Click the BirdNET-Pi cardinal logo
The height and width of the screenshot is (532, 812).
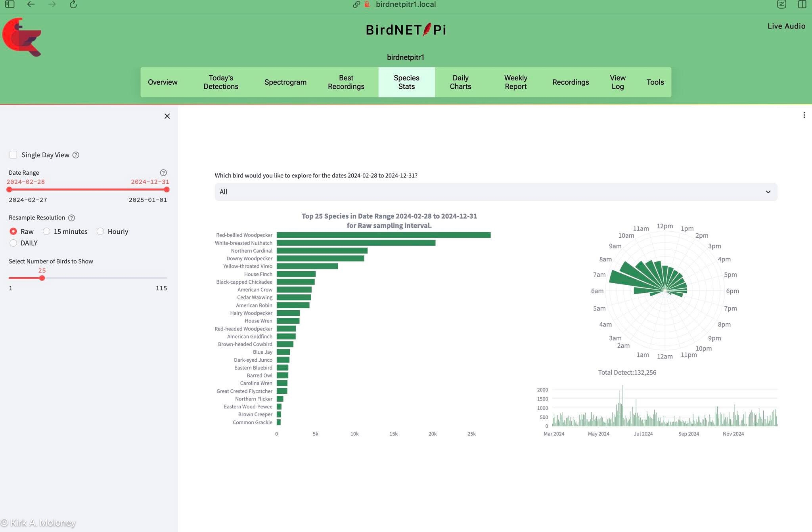pos(22,37)
